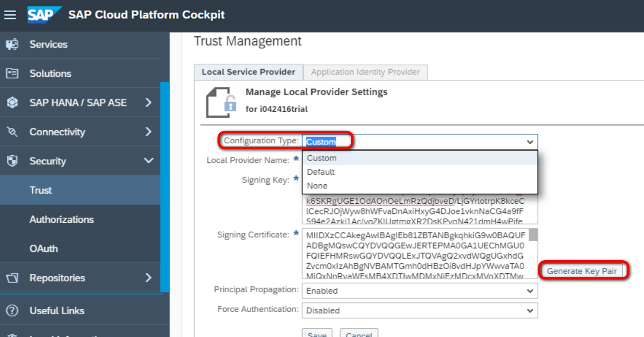Switch to Application Identity Provider tab
The width and height of the screenshot is (644, 337).
(x=365, y=72)
